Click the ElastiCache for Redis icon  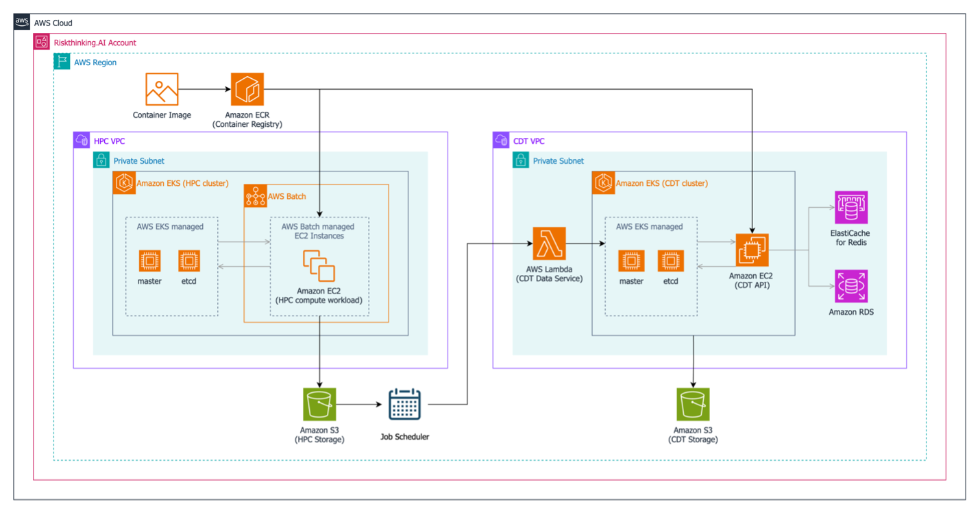(851, 206)
